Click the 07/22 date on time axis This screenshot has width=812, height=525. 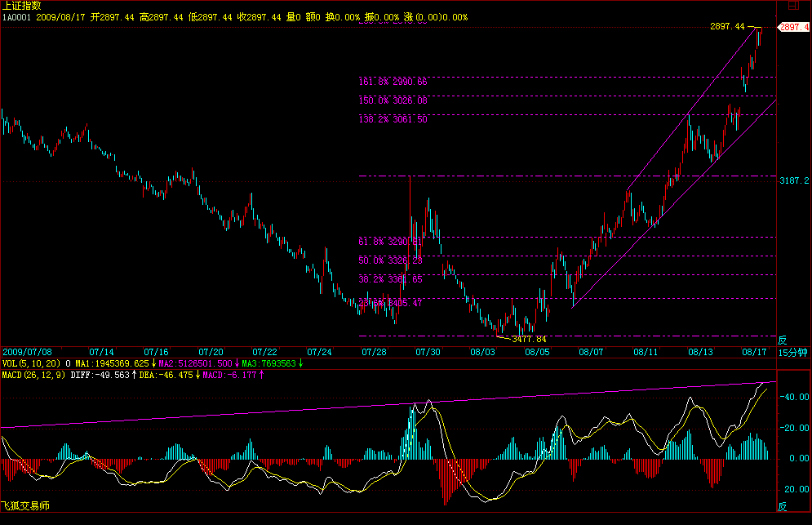pos(264,352)
